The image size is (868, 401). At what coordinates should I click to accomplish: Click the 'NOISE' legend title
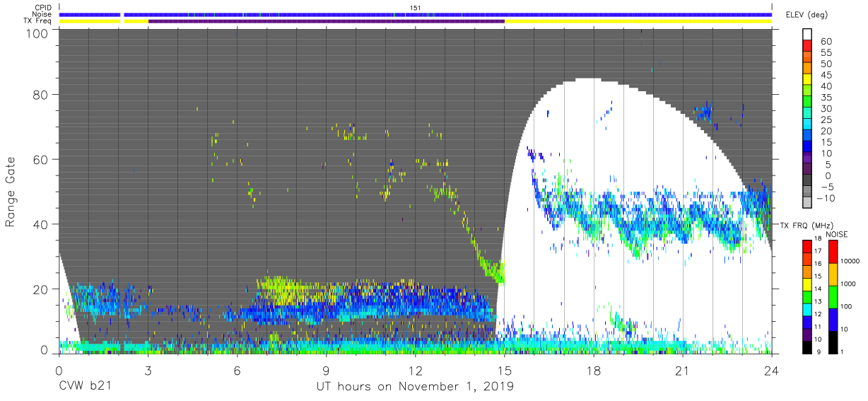coord(838,234)
